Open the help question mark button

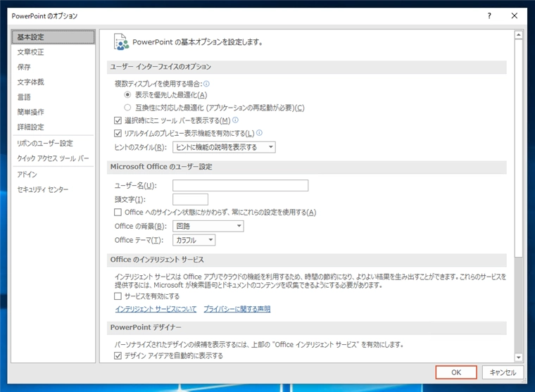pyautogui.click(x=489, y=15)
